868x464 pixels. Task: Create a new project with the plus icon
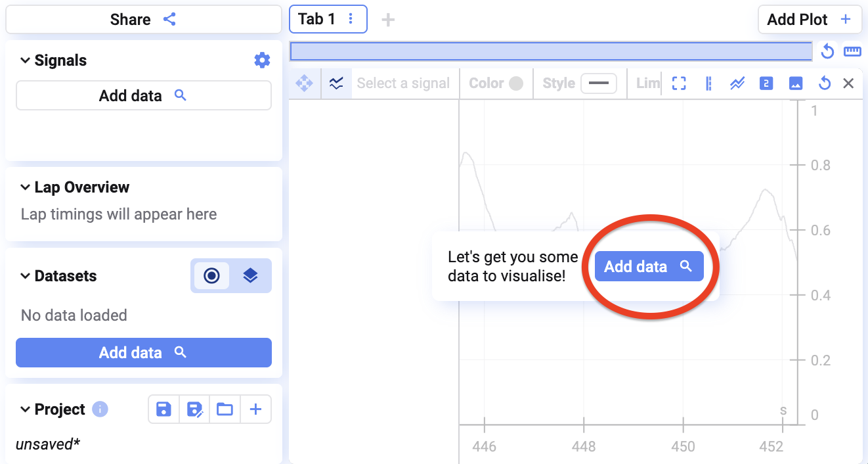(256, 409)
